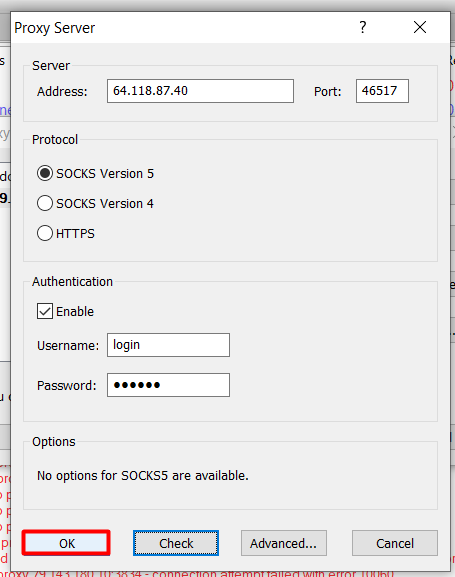
Task: Select SOCKS Version 4 protocol
Action: [x=95, y=203]
